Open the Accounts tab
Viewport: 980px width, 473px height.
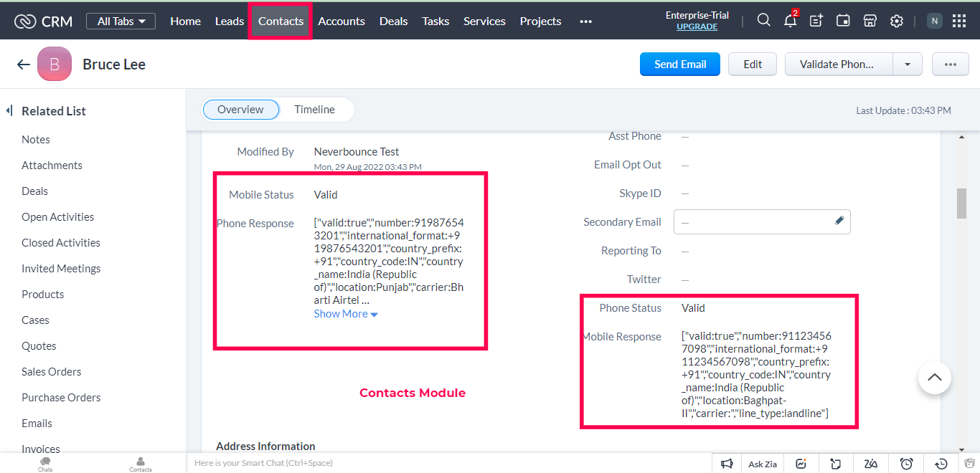341,21
